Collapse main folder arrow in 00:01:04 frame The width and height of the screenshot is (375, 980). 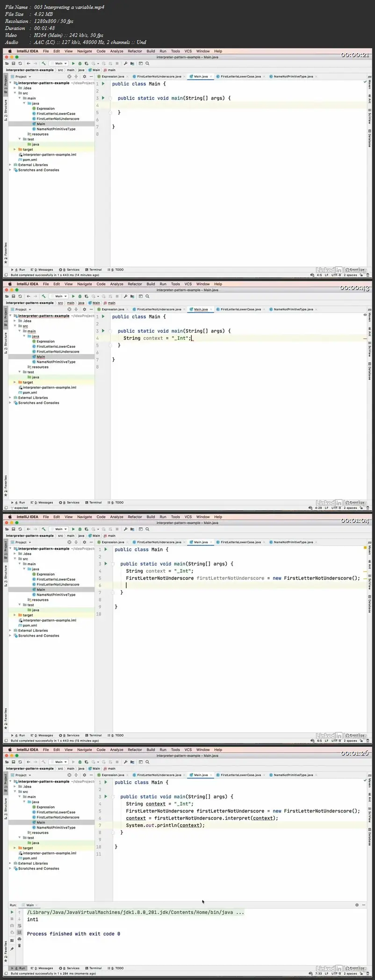[20, 564]
